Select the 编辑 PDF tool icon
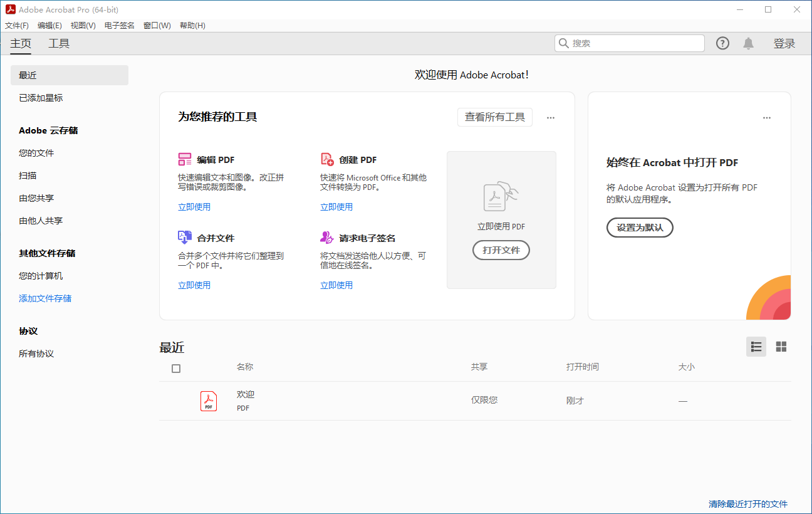812x514 pixels. coord(185,159)
